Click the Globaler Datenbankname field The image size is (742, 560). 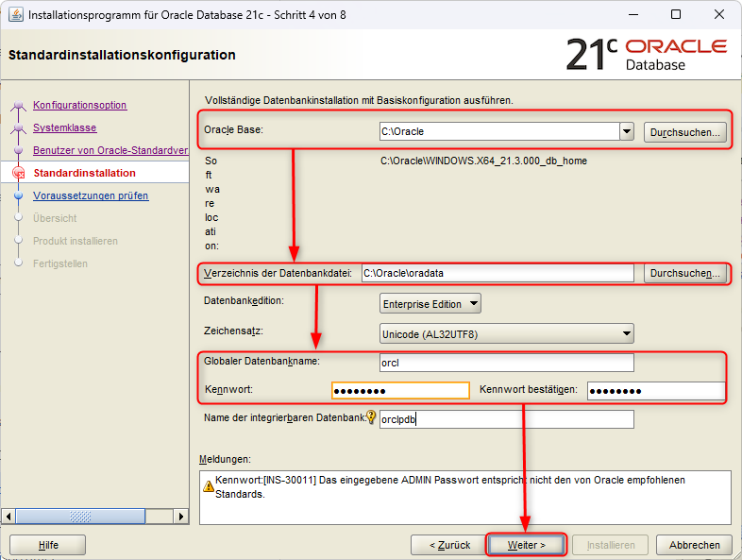[505, 363]
